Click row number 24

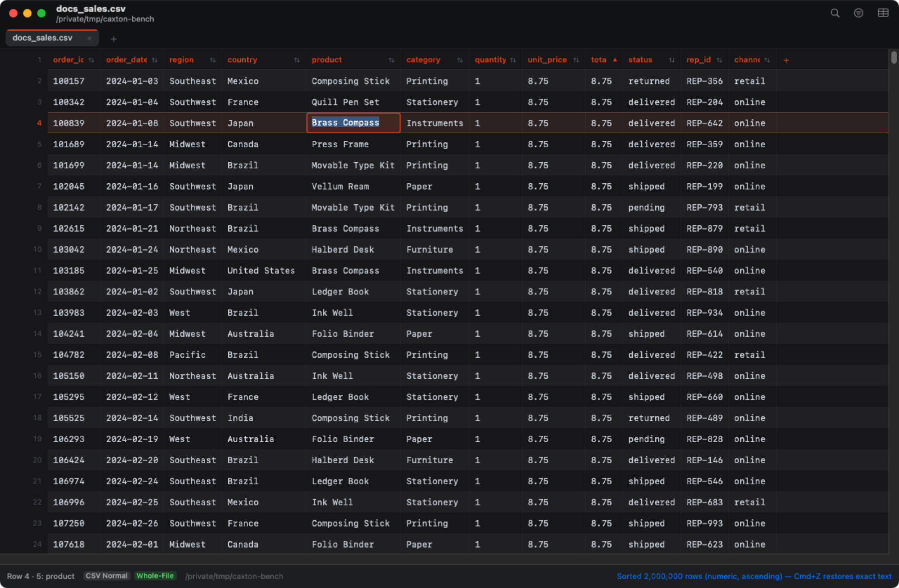(x=37, y=545)
